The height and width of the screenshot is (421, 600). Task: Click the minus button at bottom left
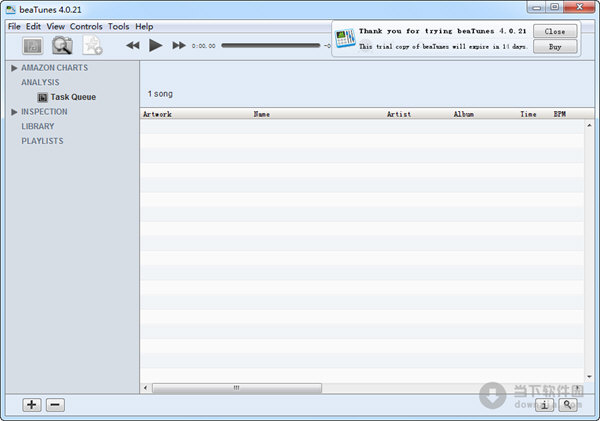coord(56,405)
